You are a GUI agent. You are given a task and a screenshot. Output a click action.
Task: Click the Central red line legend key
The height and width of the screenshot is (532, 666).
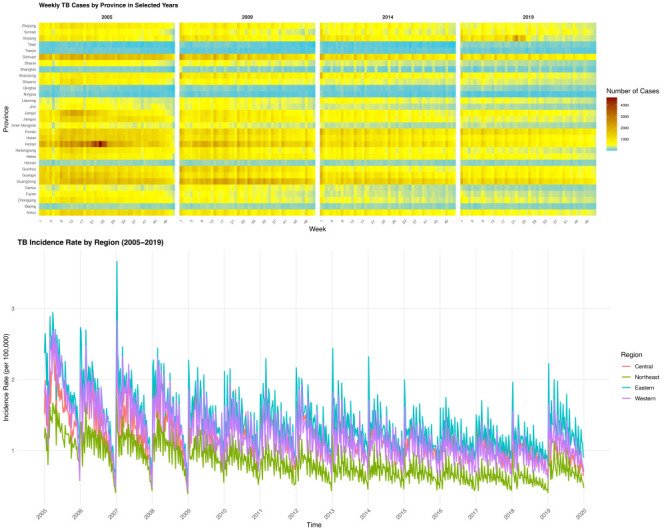(x=626, y=366)
